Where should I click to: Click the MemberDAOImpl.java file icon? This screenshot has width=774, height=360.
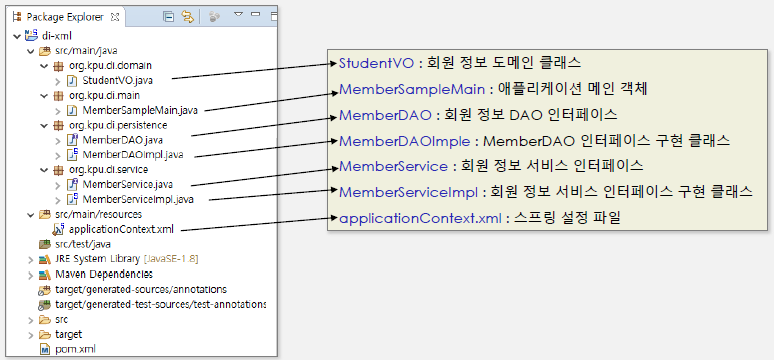point(73,155)
